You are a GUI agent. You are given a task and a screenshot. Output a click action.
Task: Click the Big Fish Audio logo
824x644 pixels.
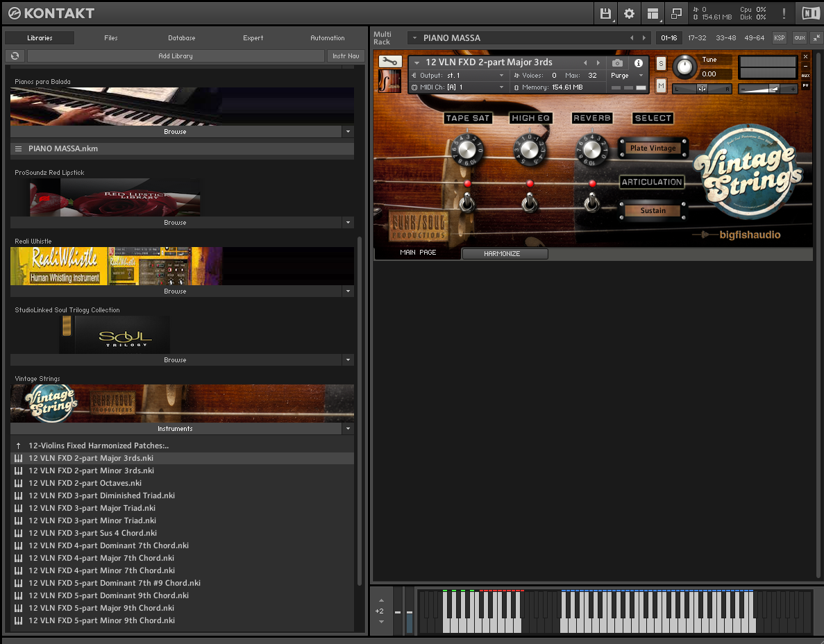point(737,235)
